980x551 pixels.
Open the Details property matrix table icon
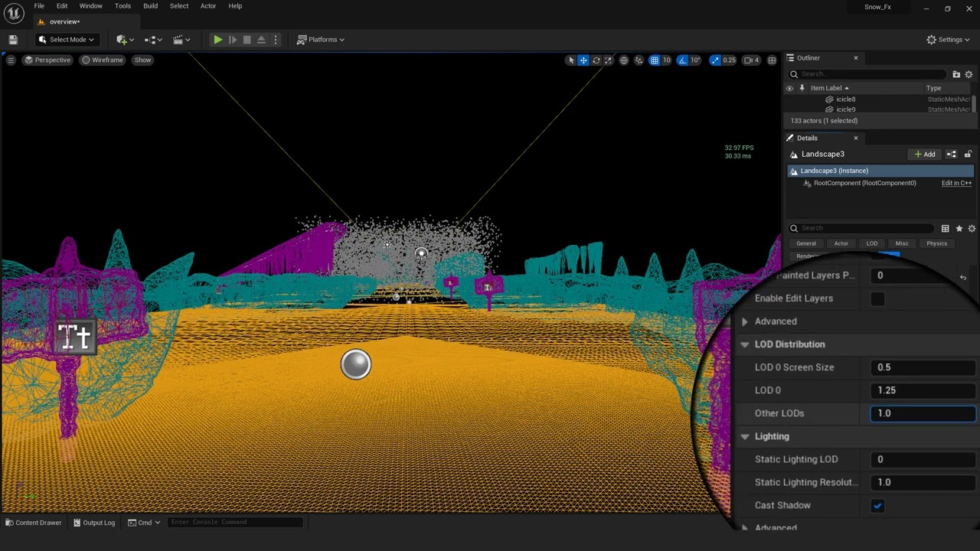tap(946, 228)
